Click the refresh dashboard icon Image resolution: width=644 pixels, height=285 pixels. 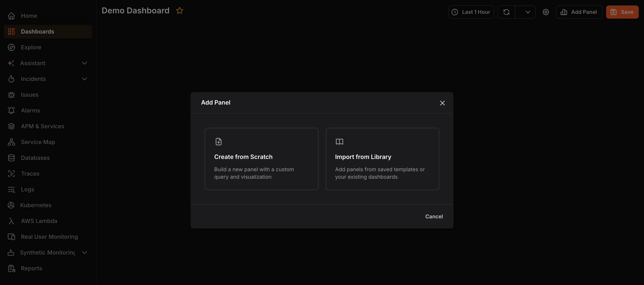pos(506,12)
